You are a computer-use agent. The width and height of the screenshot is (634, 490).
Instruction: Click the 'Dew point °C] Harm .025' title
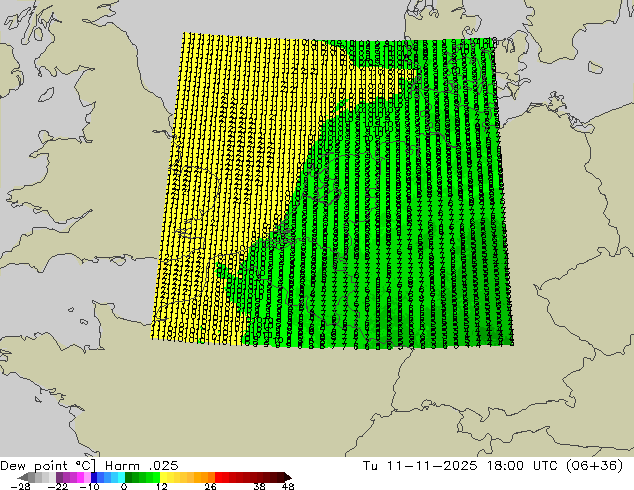(x=89, y=466)
